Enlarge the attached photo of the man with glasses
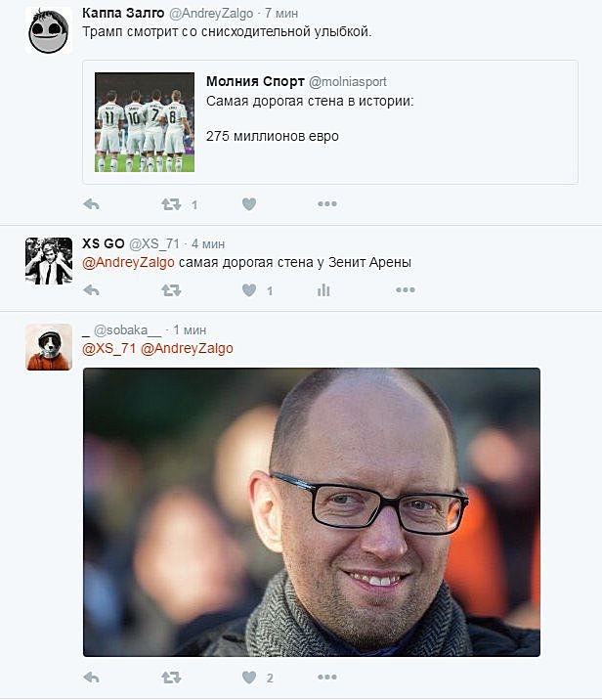Screen dimensions: 602x700 point(312,512)
